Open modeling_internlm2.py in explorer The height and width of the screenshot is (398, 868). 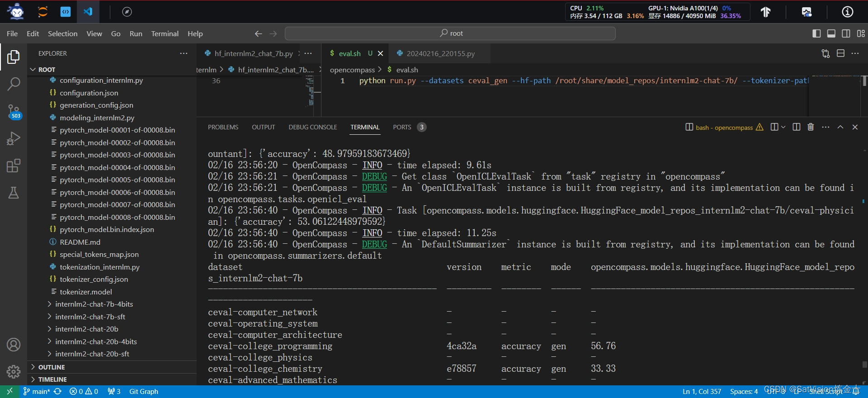tap(97, 118)
